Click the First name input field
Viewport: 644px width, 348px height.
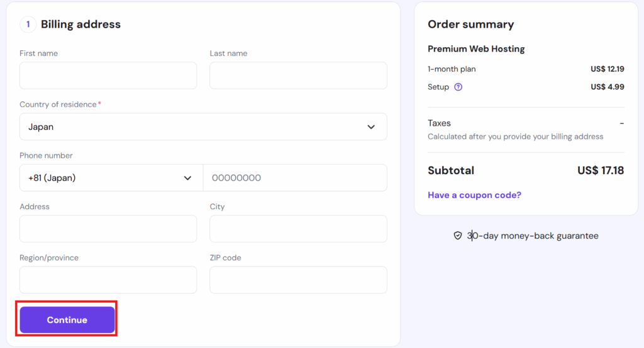coord(108,75)
